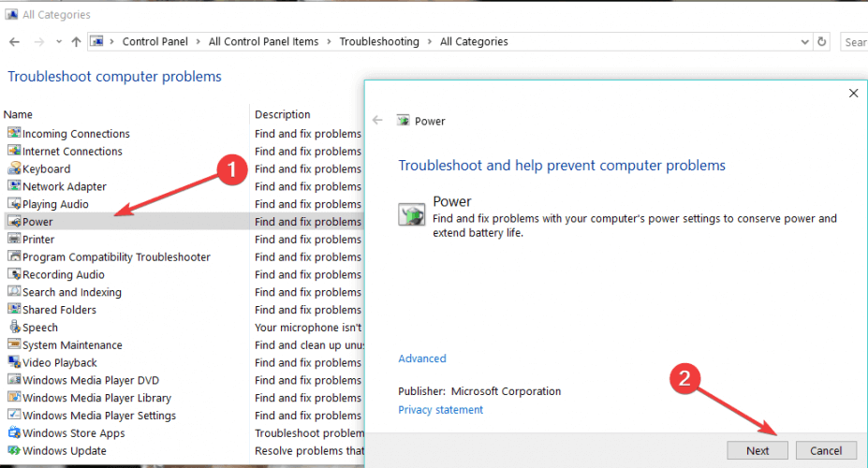Screen dimensions: 868x468
Task: Click the Troubleshooting breadcrumb
Action: coord(379,41)
